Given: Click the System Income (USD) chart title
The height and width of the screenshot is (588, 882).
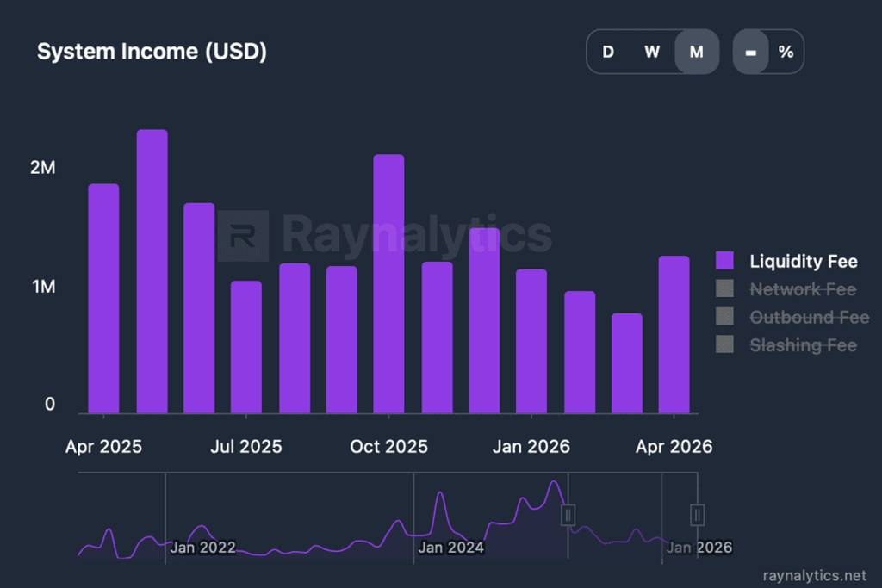Looking at the screenshot, I should [x=152, y=52].
